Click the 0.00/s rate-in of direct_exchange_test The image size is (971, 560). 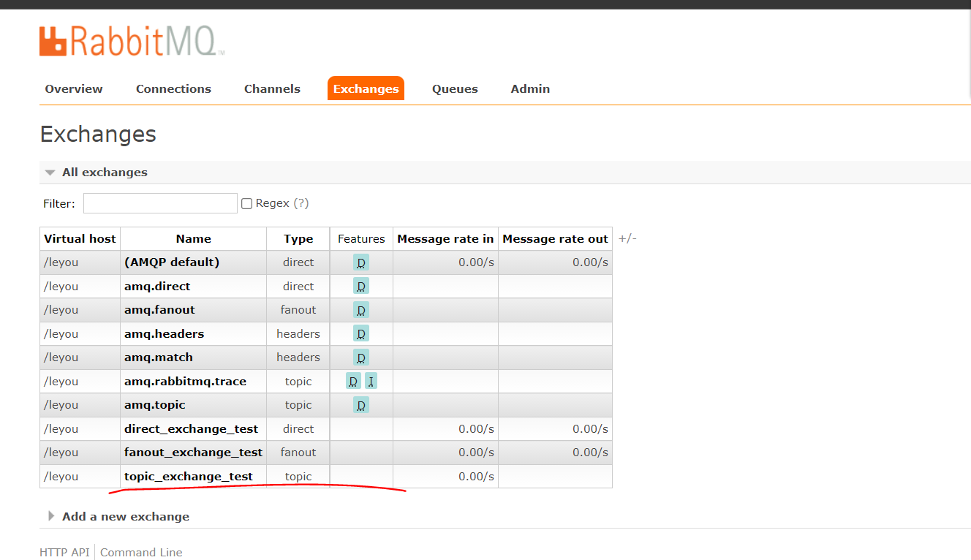point(476,429)
